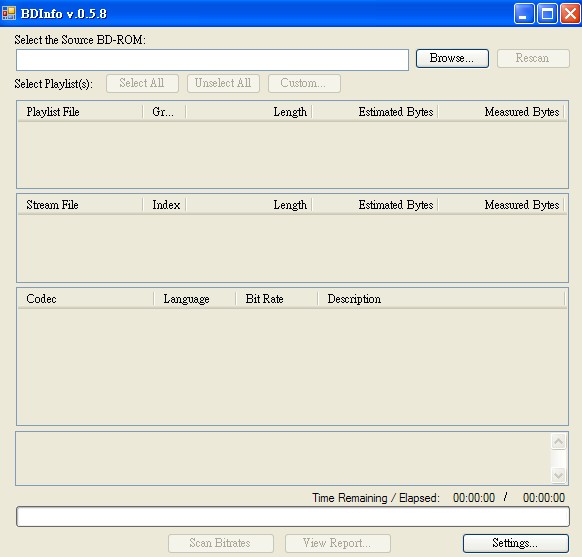Screen dimensions: 582x557
Task: Sort by Codec column header
Action: [86, 299]
